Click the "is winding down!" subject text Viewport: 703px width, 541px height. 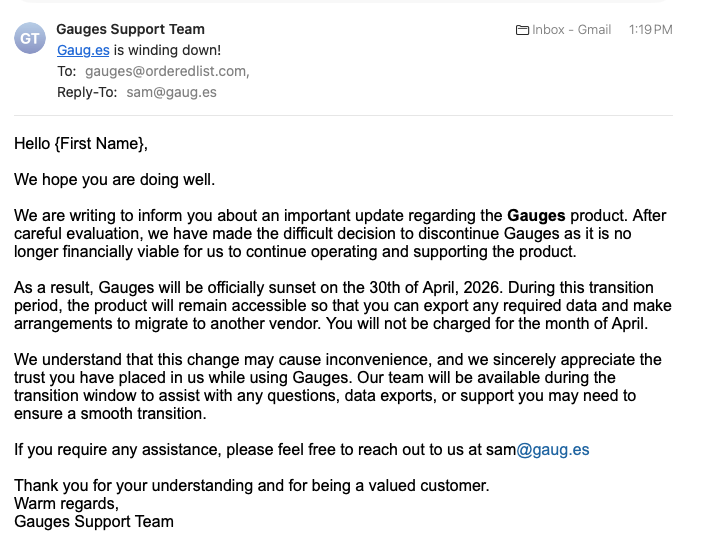click(x=167, y=50)
